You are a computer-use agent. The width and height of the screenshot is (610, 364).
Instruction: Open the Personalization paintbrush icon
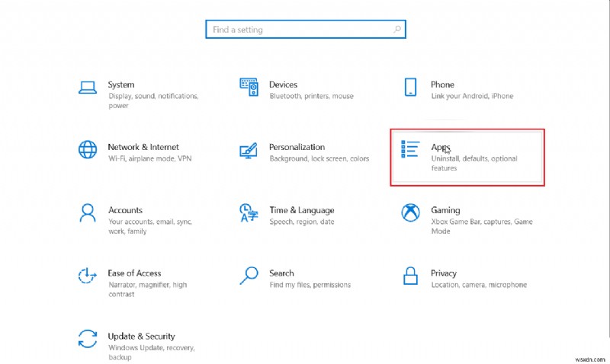[249, 149]
